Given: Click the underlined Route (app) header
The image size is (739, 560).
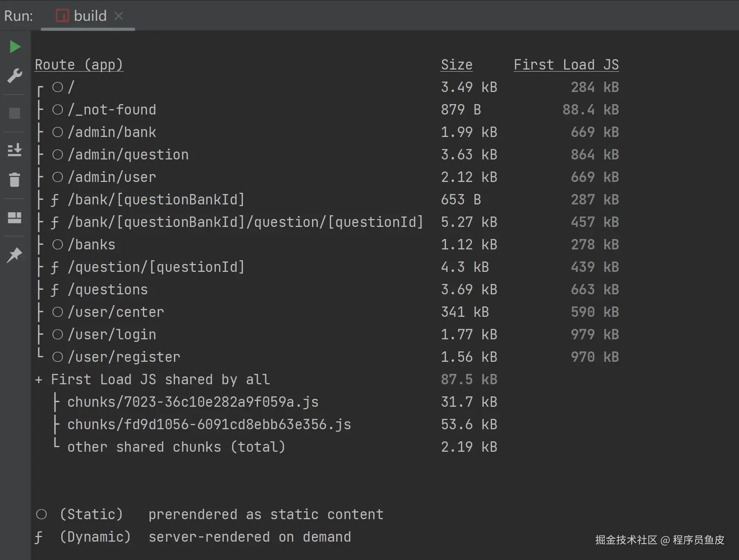Looking at the screenshot, I should [x=79, y=65].
